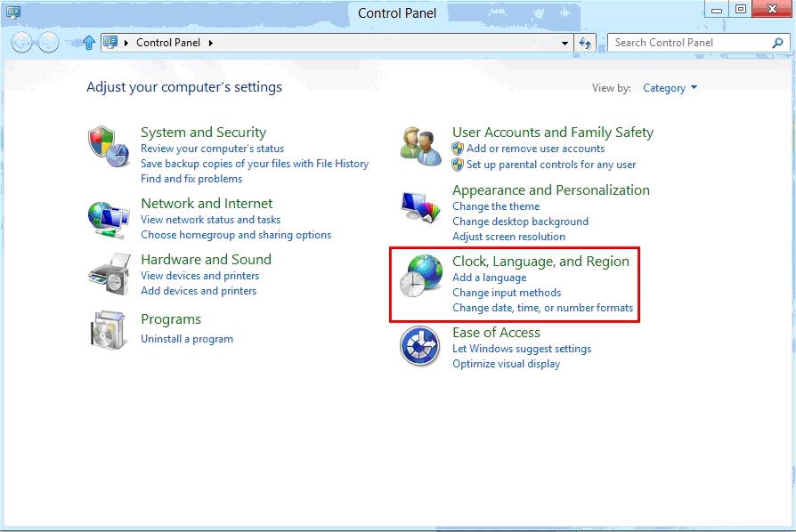The image size is (796, 532).
Task: Click Change desktop background
Action: (520, 222)
